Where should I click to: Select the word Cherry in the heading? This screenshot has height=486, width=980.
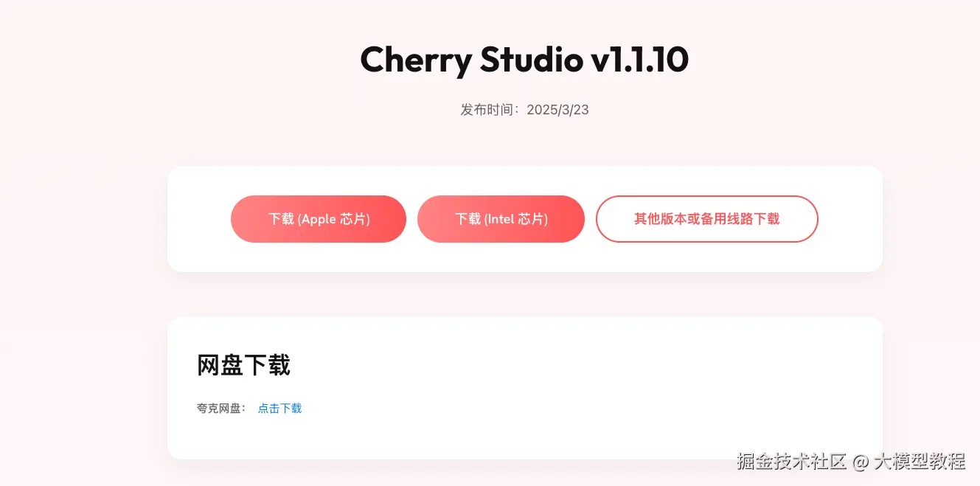click(416, 60)
